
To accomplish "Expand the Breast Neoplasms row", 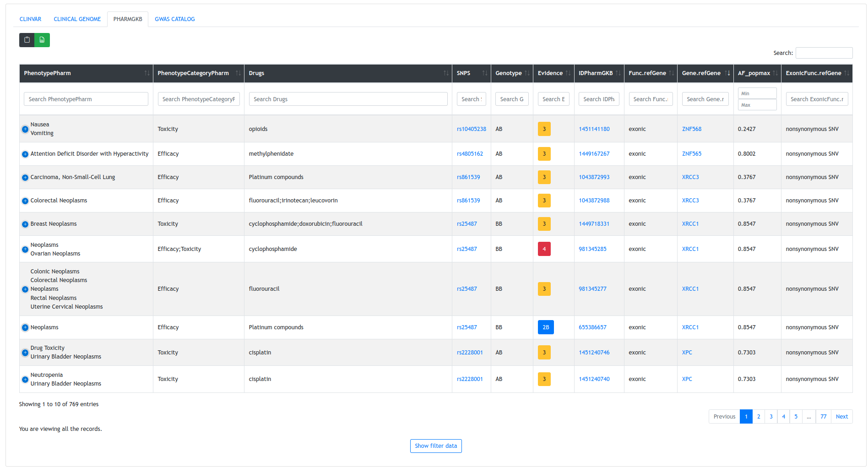I will 25,224.
